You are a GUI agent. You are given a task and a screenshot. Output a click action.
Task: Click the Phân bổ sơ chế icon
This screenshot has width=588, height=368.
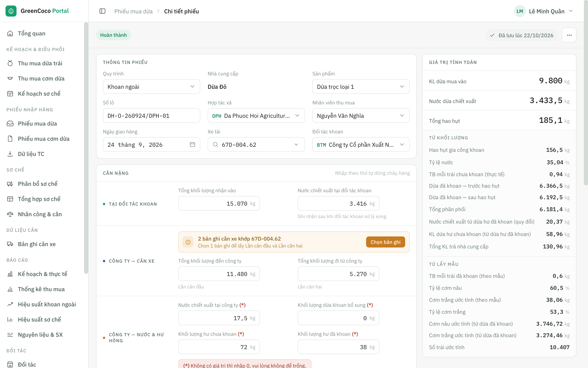click(10, 184)
